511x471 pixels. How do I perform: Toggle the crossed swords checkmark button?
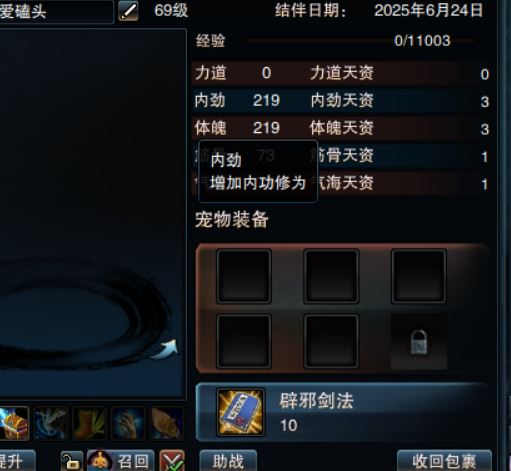pos(172,461)
